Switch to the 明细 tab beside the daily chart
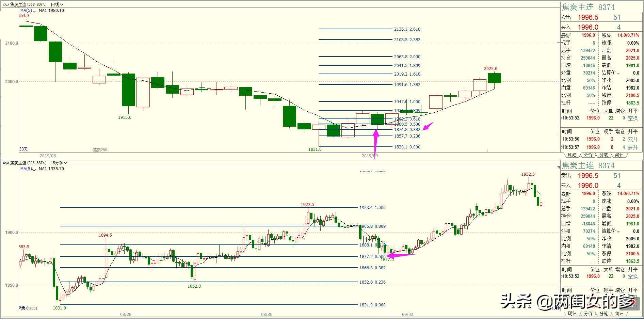The width and height of the screenshot is (644, 319). (572, 155)
